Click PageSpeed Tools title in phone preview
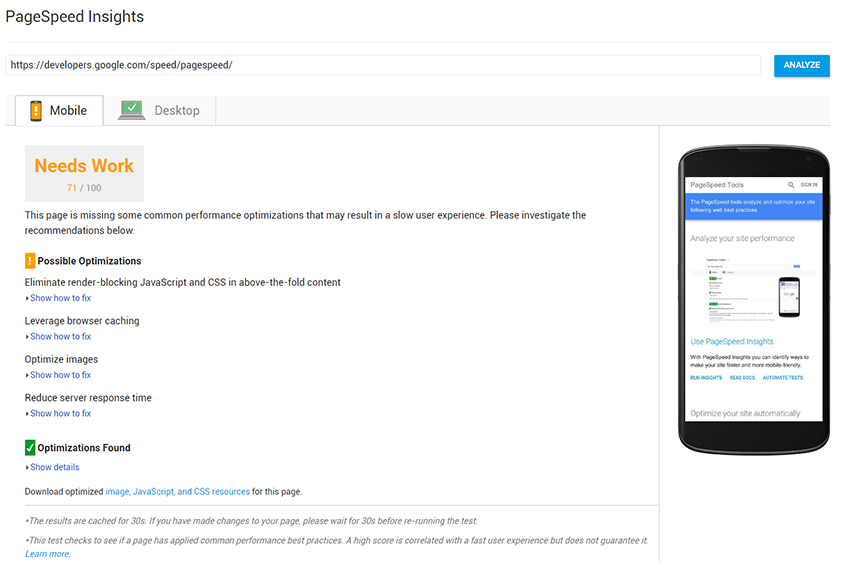Screen dimensions: 850x571 click(x=717, y=185)
